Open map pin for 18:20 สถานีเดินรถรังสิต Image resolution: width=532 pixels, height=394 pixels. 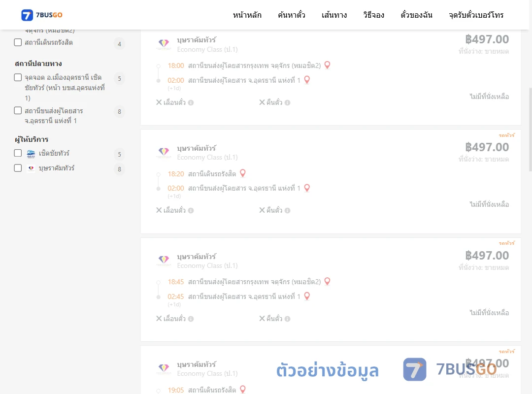tap(242, 173)
